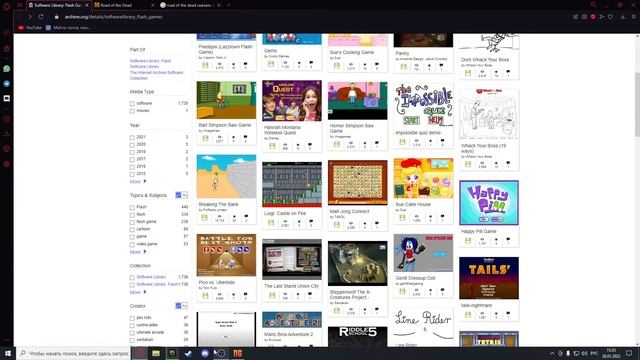640x360 pixels.
Task: Click the page vertical scrollbar thumb
Action: tap(637, 104)
